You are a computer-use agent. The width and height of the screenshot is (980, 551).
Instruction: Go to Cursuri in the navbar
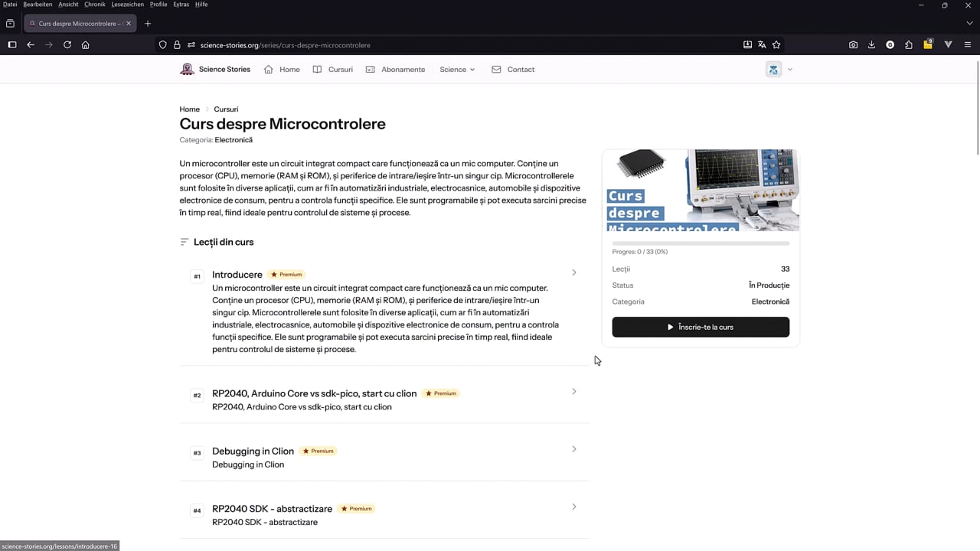pos(333,70)
